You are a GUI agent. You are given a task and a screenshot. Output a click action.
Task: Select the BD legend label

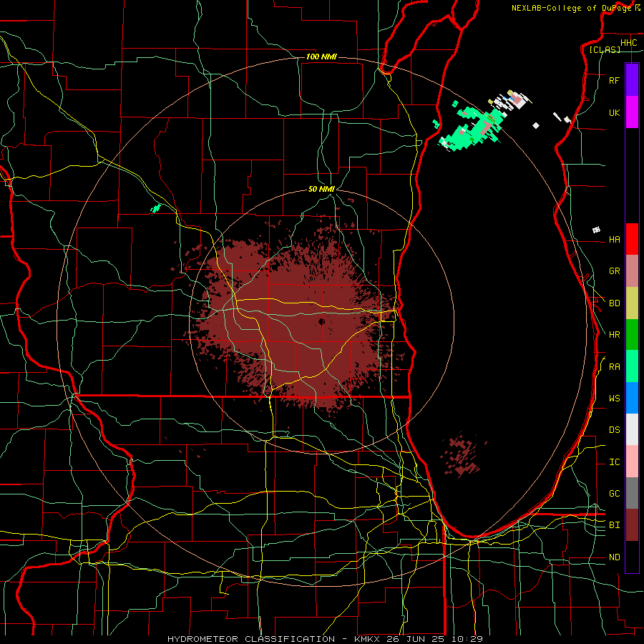614,303
